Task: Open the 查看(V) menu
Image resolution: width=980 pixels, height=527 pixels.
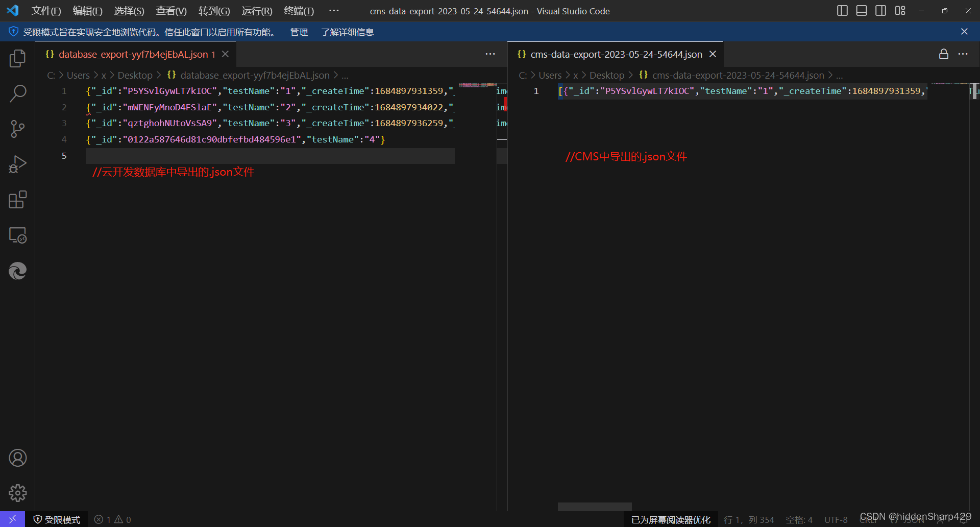Action: point(171,11)
